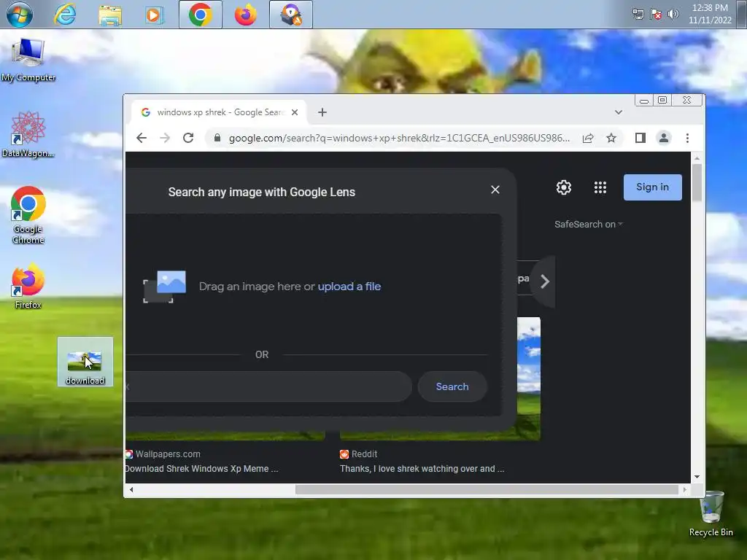Click the Chrome forward arrow

165,138
